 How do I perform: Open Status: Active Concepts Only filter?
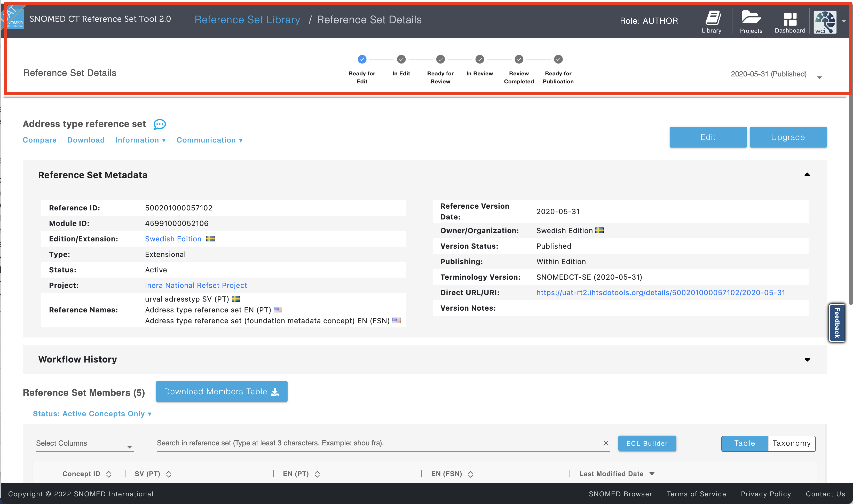point(92,414)
